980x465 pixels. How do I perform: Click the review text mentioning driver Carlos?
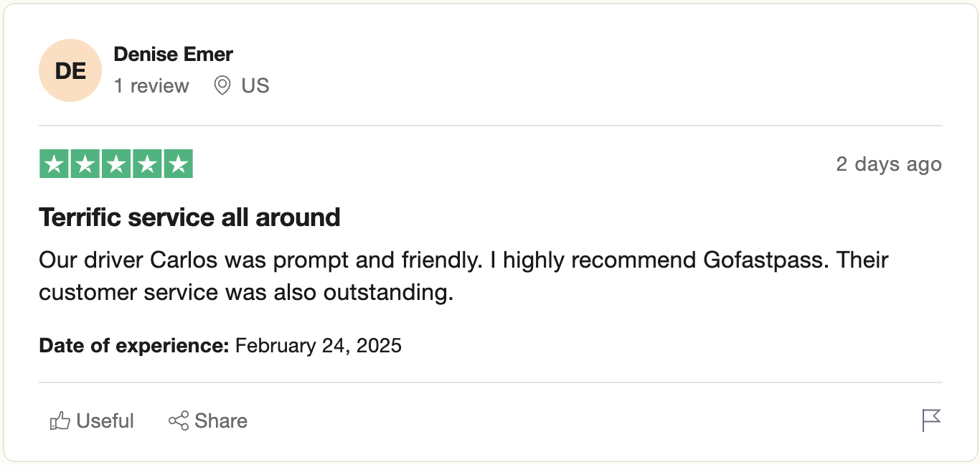[x=463, y=276]
